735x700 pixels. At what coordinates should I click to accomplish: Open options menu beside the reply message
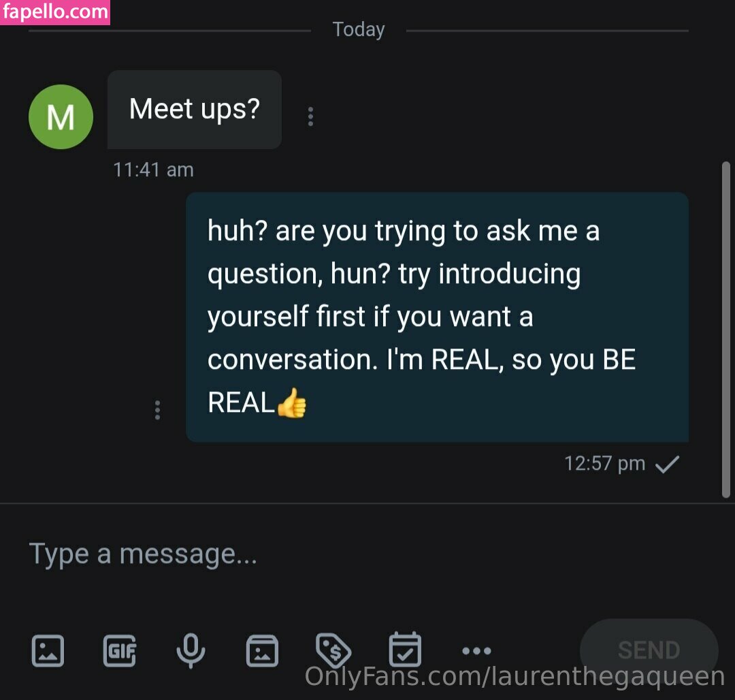(158, 410)
